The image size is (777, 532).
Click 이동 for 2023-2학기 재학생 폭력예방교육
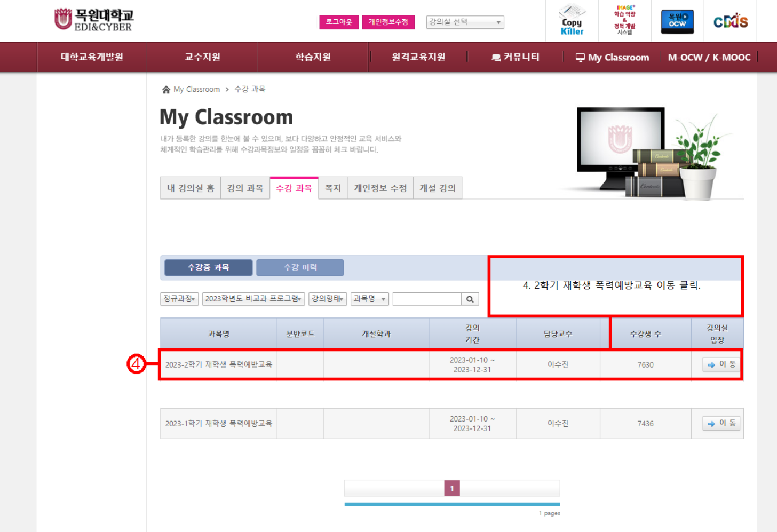pos(721,364)
